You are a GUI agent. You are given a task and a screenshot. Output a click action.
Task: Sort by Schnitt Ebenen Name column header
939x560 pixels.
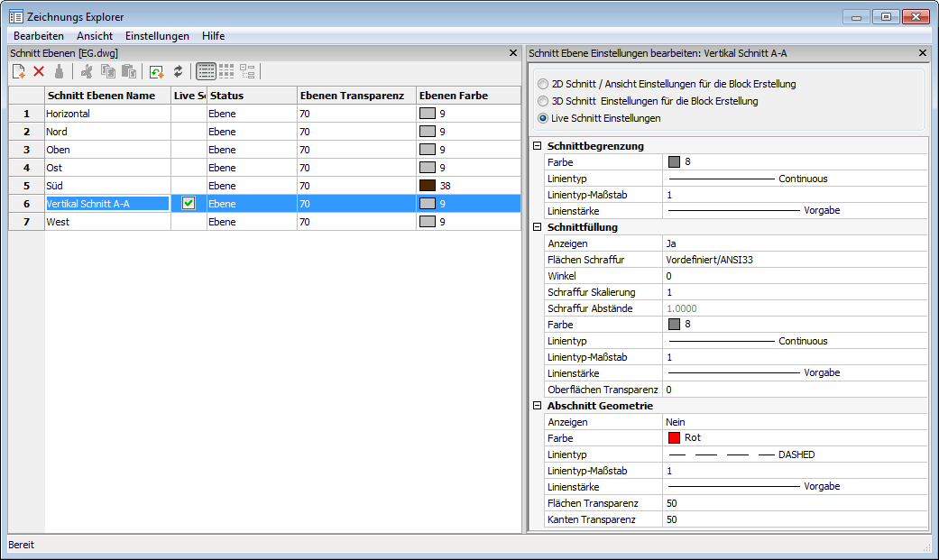[108, 96]
